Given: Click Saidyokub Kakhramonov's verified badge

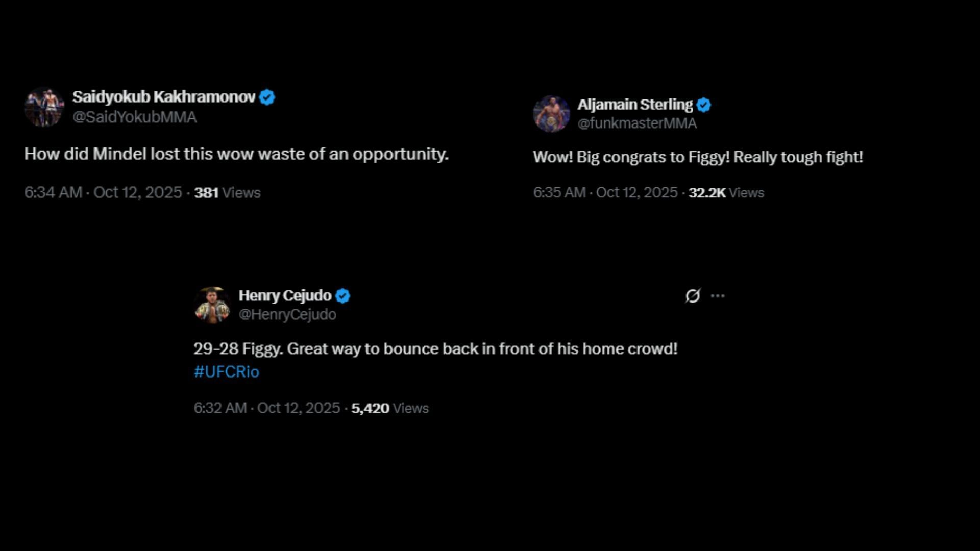Looking at the screenshot, I should (x=267, y=97).
